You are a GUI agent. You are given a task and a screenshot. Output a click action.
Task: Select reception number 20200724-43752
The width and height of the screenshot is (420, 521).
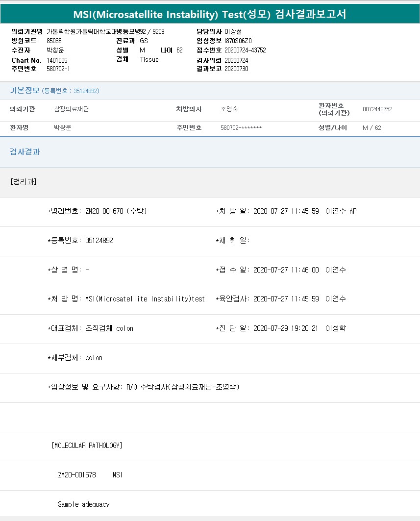point(245,50)
